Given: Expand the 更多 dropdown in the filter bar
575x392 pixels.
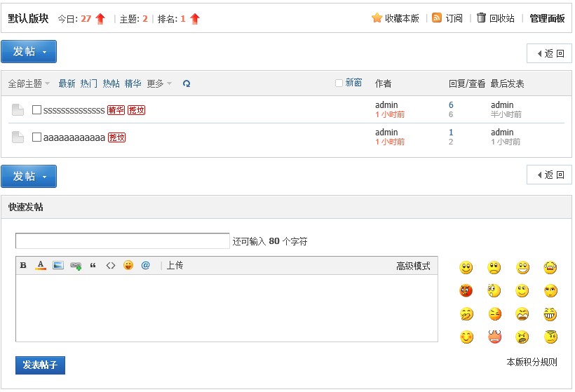Looking at the screenshot, I should click(x=159, y=83).
